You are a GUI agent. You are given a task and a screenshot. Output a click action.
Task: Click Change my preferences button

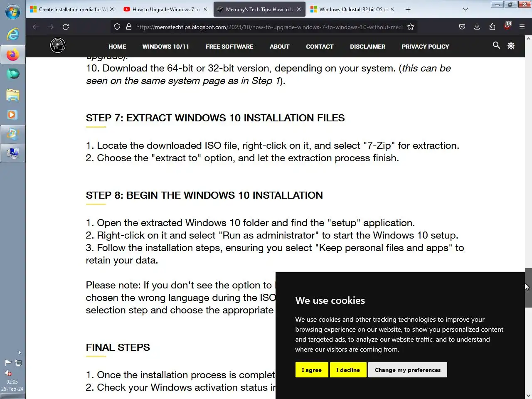pos(408,370)
